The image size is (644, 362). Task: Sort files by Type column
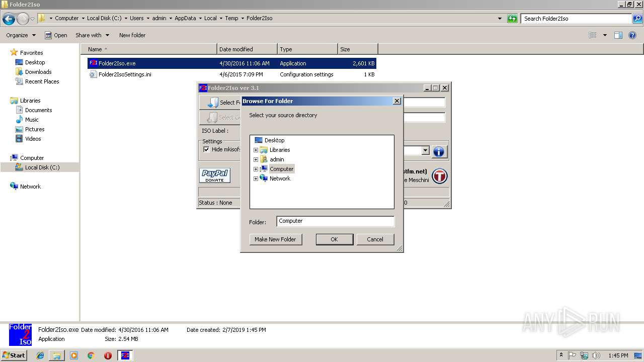tap(307, 49)
